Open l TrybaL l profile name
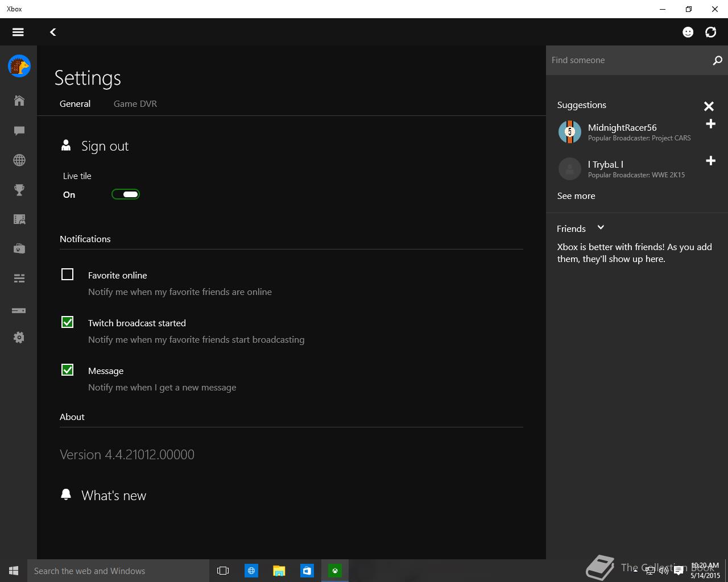The height and width of the screenshot is (582, 728). point(606,165)
